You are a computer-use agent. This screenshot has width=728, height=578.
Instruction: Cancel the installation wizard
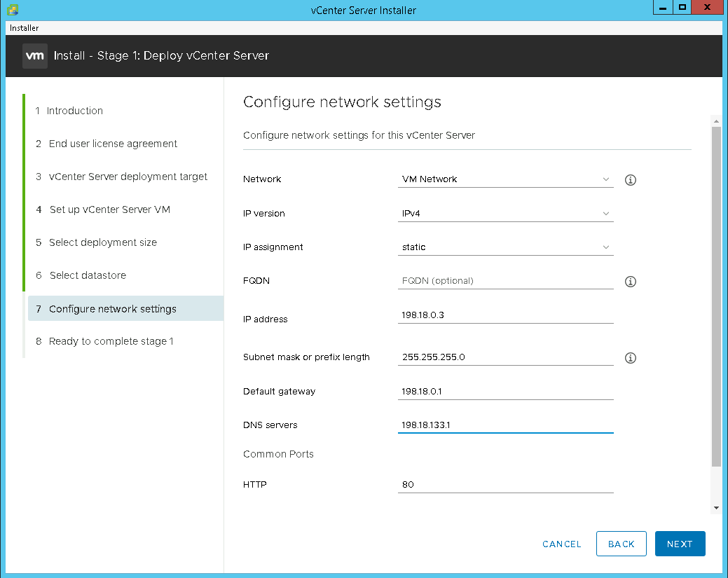click(561, 544)
